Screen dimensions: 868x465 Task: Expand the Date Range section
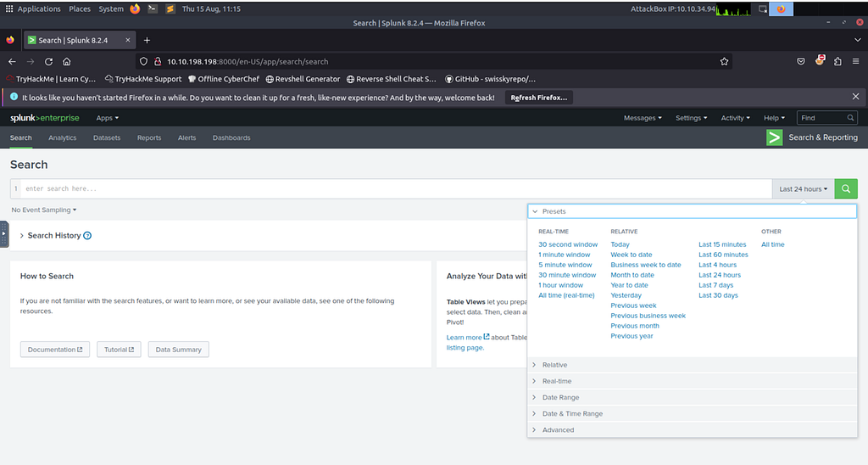click(692, 397)
